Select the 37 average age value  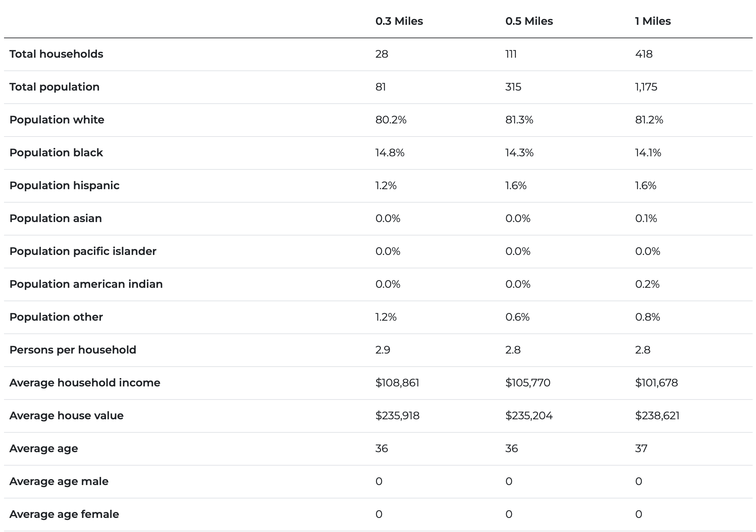pos(641,448)
